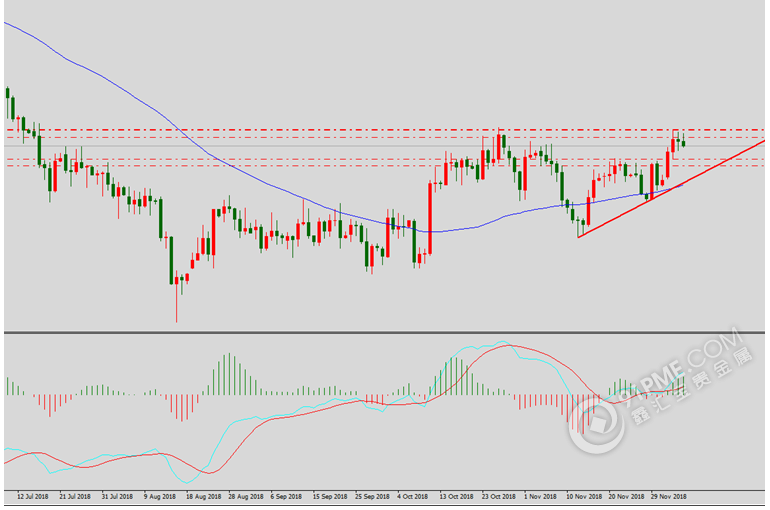Click the 10 Nov 2018 date label
The width and height of the screenshot is (770, 510).
pyautogui.click(x=583, y=496)
